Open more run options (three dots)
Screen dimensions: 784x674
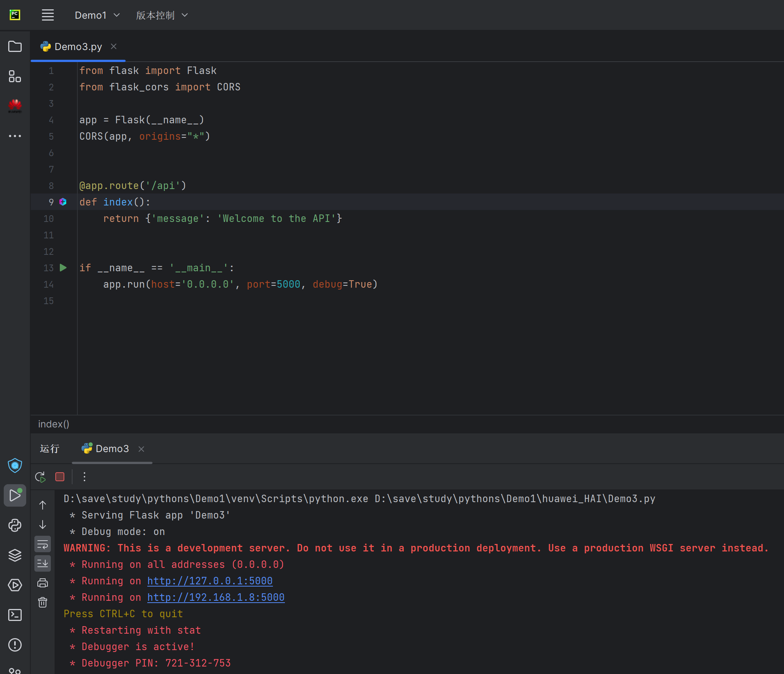tap(84, 477)
